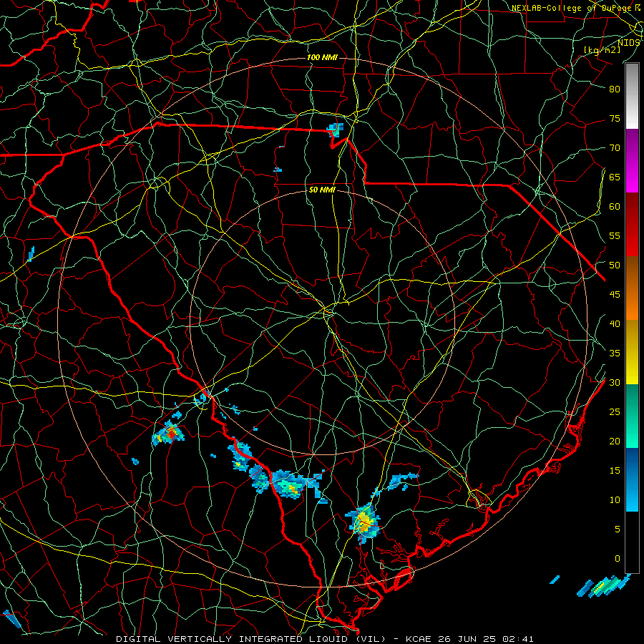Click the red-core storm cell southwest

click(168, 434)
